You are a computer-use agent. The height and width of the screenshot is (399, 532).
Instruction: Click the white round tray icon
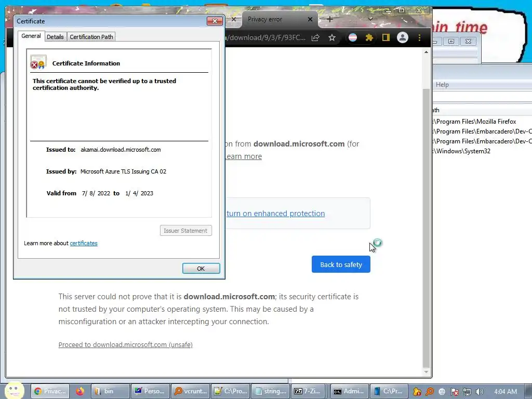[x=442, y=392]
